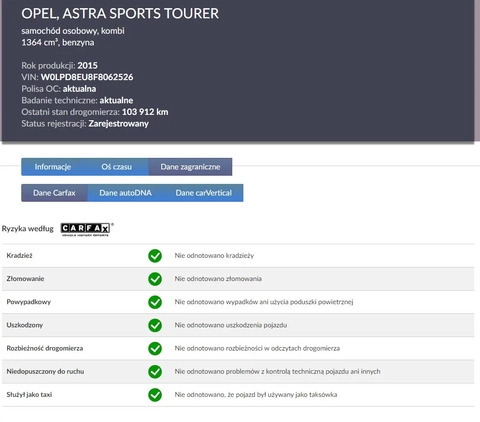Image resolution: width=480 pixels, height=422 pixels.
Task: Click description about kontrolą techniczną pojazdu
Action: [x=277, y=371]
